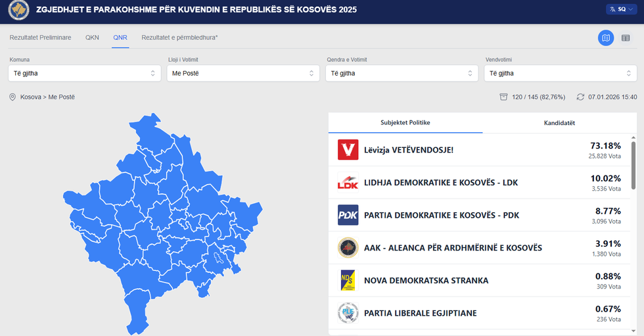The width and height of the screenshot is (644, 336).
Task: Click the ballot box counted icon
Action: click(503, 97)
